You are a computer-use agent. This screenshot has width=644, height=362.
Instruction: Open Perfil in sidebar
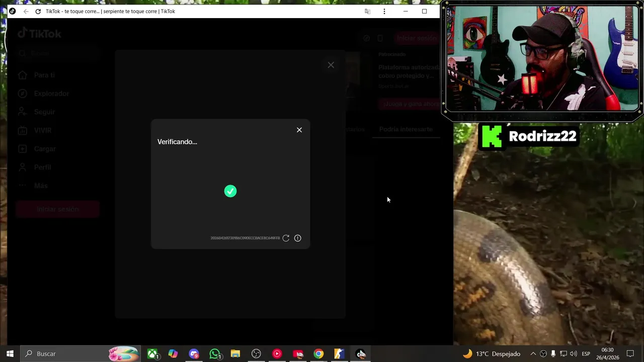(x=42, y=167)
